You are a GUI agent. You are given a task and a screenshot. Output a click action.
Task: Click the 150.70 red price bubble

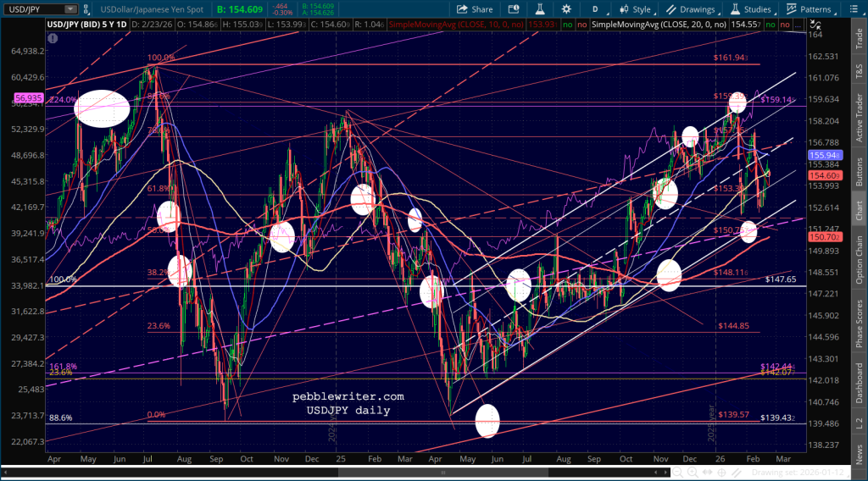coord(825,237)
